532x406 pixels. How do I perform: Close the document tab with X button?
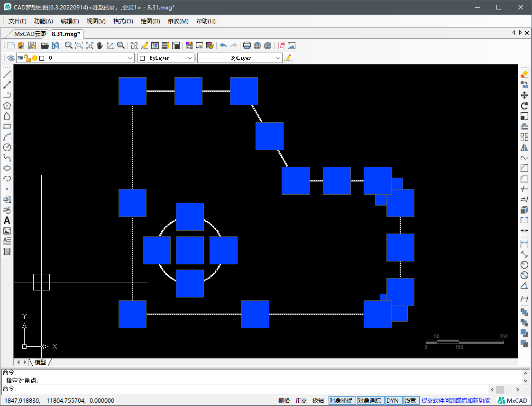(527, 33)
